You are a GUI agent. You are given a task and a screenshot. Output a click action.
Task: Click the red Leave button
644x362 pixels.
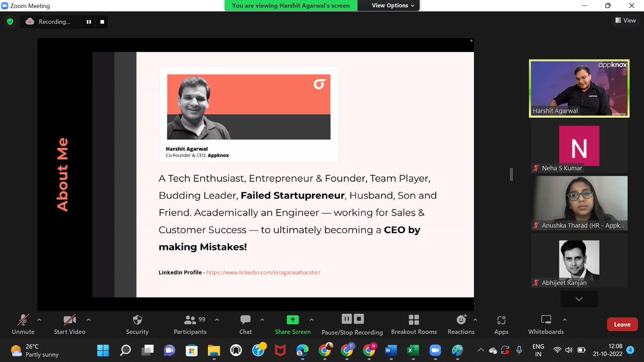[622, 324]
